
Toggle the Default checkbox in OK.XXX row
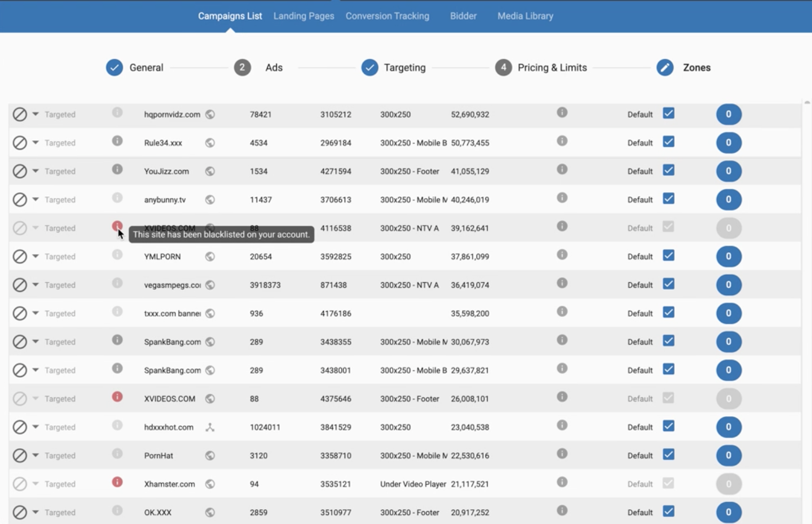pos(668,511)
